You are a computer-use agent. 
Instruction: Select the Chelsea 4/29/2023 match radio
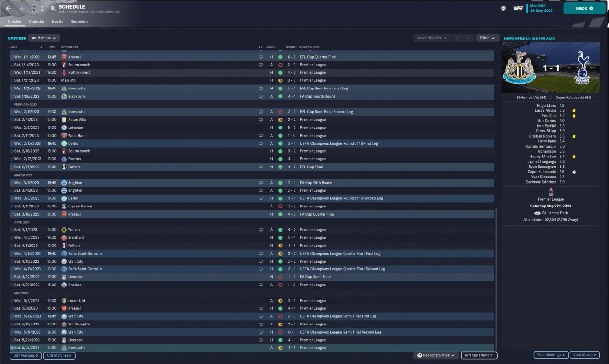tap(12, 285)
